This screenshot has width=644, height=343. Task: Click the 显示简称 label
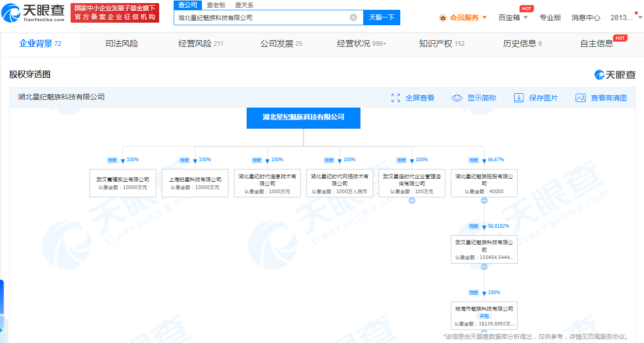tap(482, 98)
